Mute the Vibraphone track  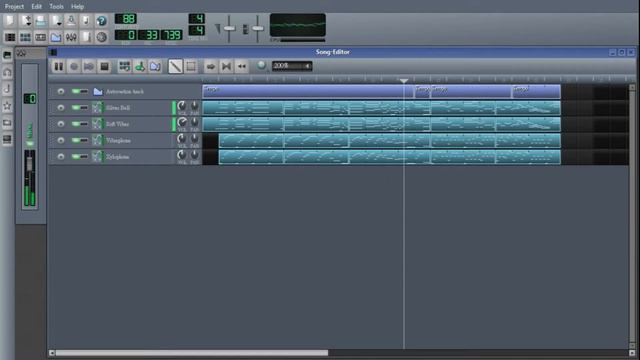point(76,140)
